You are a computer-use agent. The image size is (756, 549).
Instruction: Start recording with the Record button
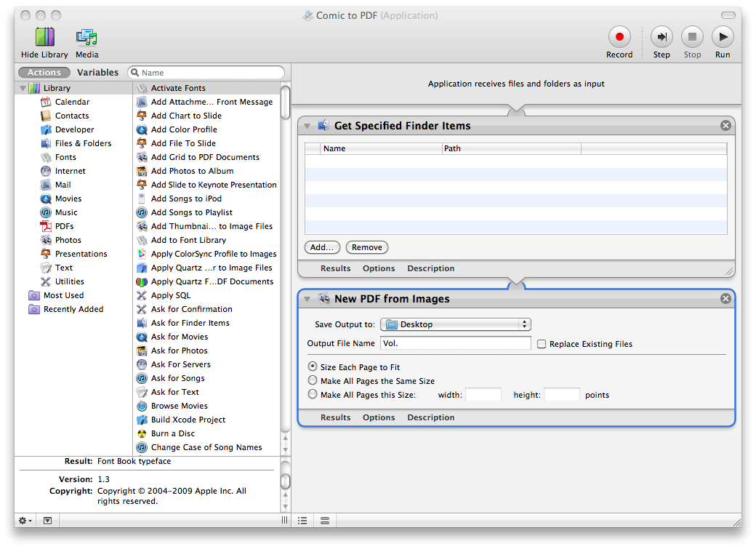click(x=619, y=36)
